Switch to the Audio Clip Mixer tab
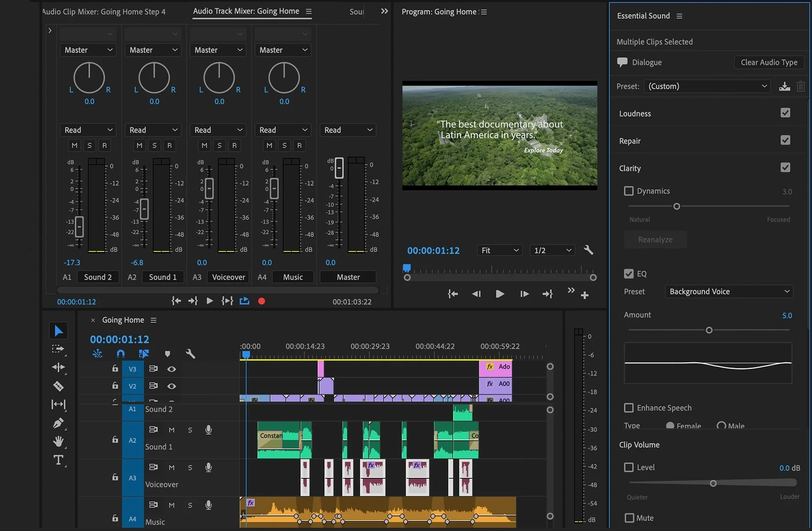This screenshot has width=812, height=531. tap(104, 11)
